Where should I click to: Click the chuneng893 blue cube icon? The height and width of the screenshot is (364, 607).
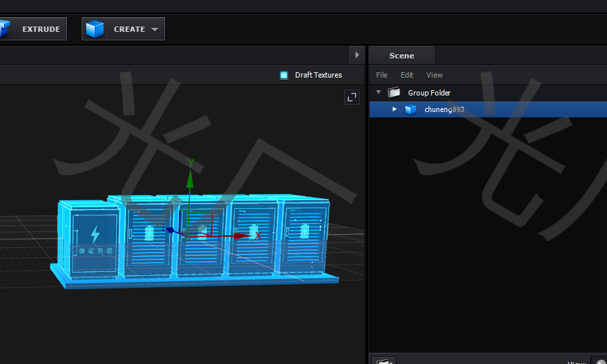click(411, 109)
